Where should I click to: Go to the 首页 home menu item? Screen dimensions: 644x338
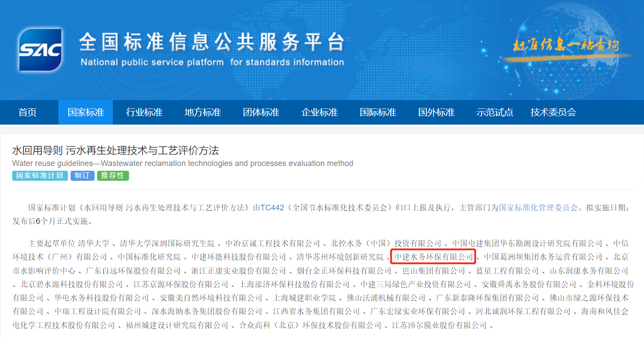click(27, 112)
